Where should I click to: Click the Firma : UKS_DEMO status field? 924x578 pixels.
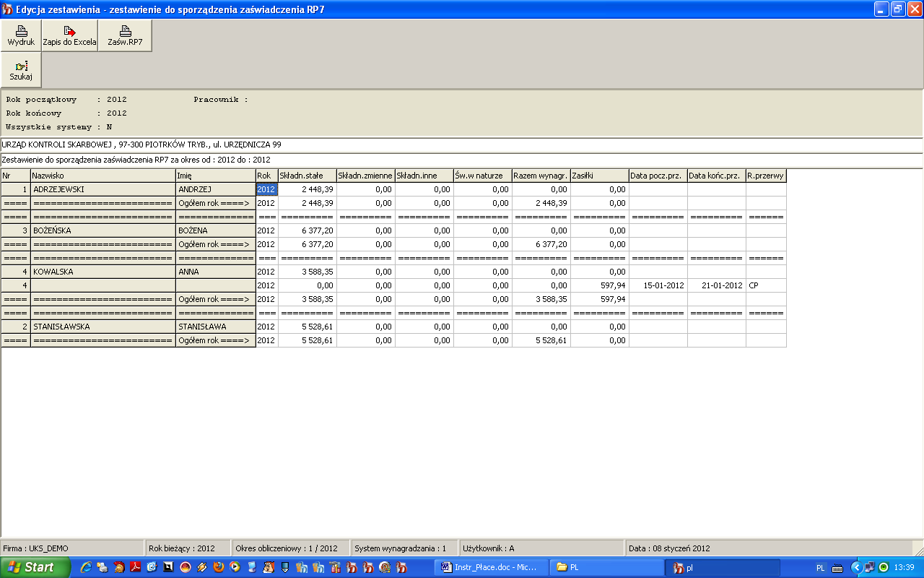pyautogui.click(x=72, y=548)
